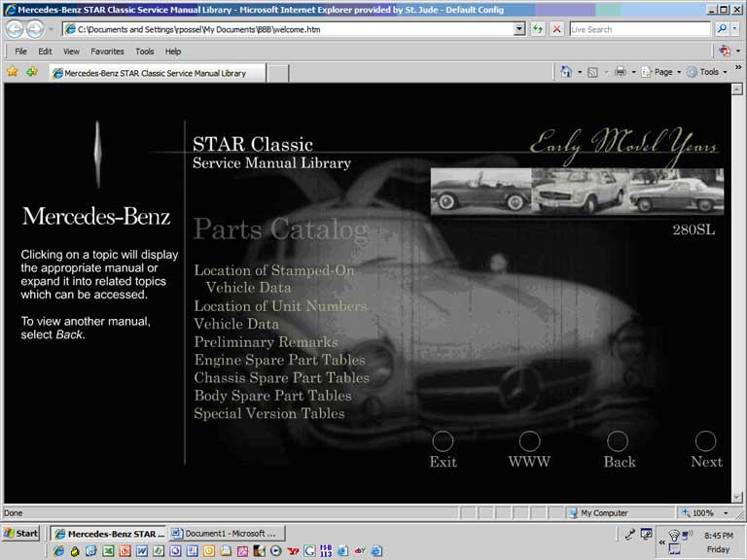Click the blank New Tab button
The image size is (747, 560).
click(x=277, y=73)
